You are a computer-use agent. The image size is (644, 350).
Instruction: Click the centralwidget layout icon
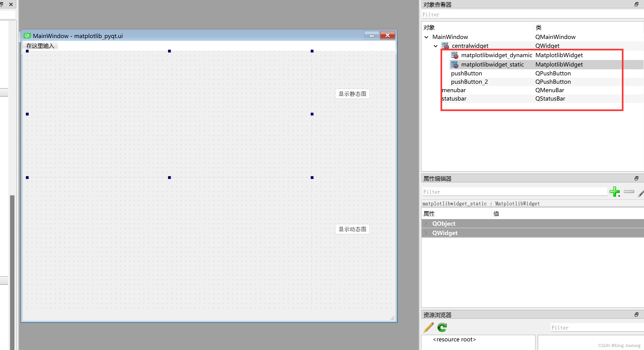coord(445,46)
